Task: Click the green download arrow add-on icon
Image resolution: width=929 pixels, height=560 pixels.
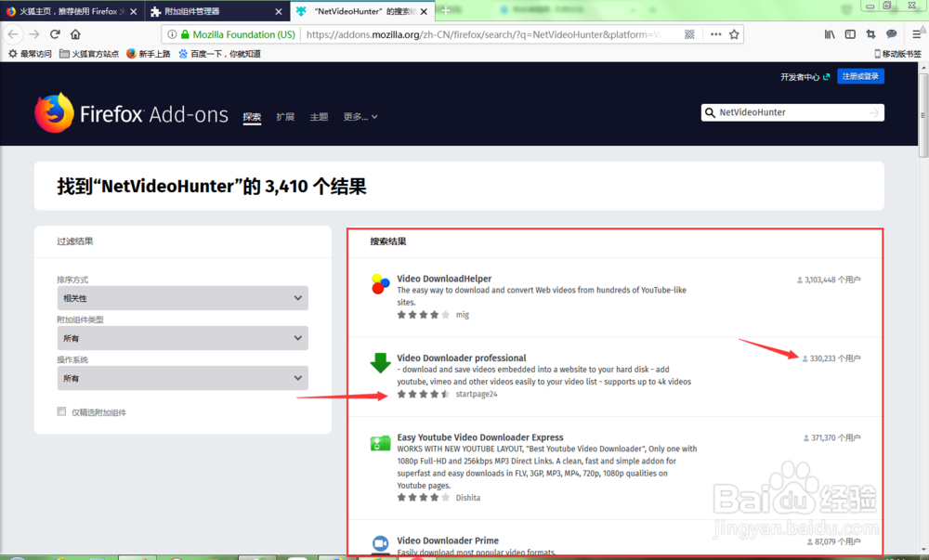Action: pos(380,363)
